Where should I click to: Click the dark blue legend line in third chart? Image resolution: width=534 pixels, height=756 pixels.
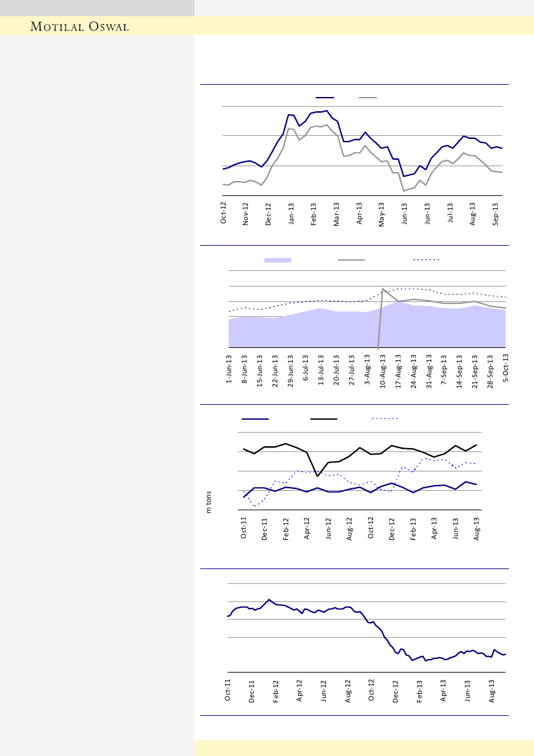click(x=255, y=418)
